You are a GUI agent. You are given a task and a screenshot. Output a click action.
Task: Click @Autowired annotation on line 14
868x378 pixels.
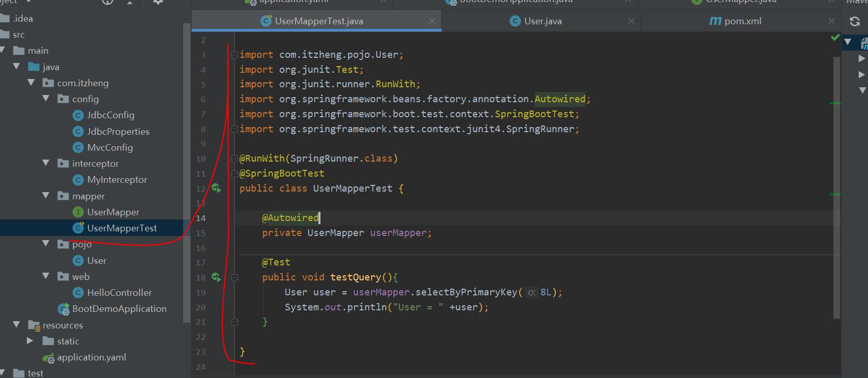click(x=291, y=218)
